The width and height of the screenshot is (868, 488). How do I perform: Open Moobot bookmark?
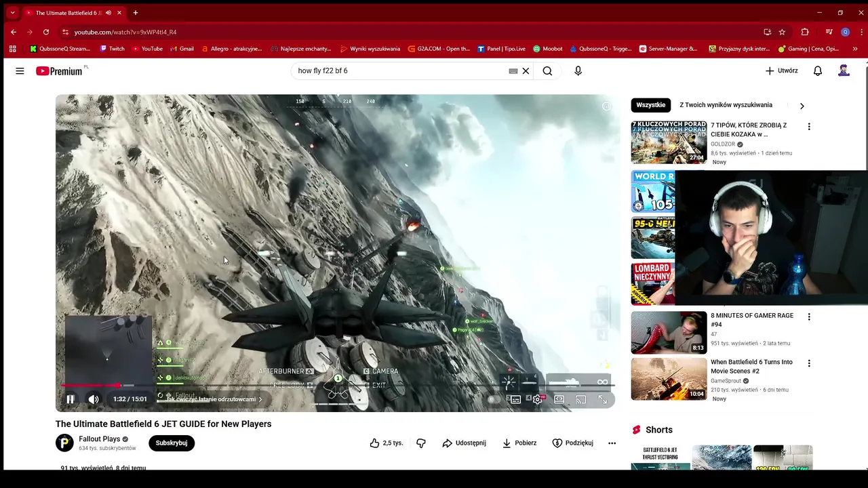click(x=548, y=49)
